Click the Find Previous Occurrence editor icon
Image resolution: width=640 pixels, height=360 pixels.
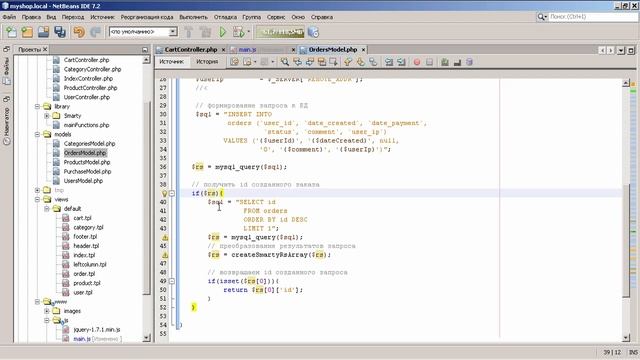pos(298,62)
